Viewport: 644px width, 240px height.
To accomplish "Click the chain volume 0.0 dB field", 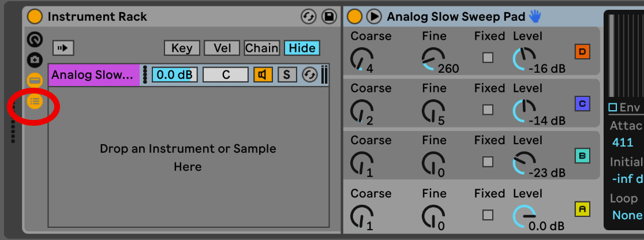I will click(174, 75).
